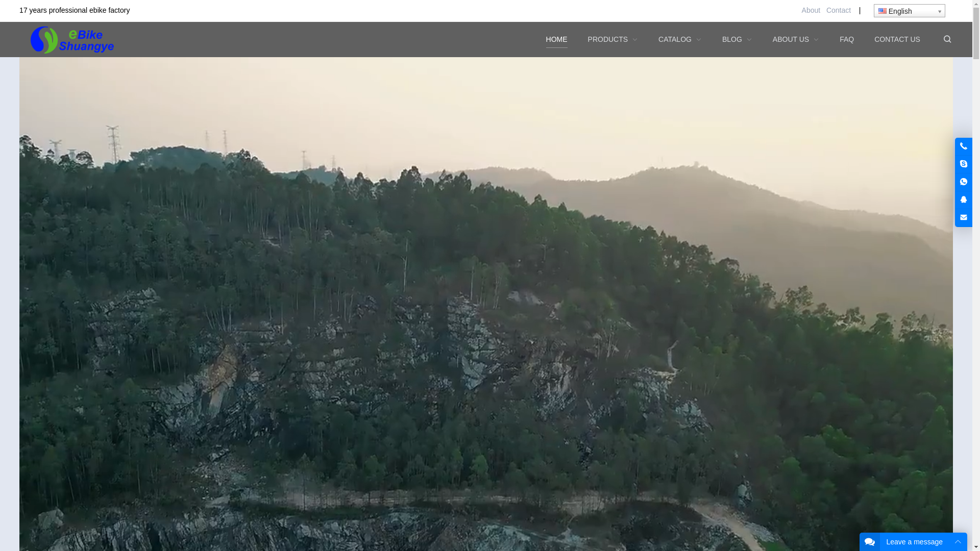Viewport: 980px width, 551px height.
Task: Open the search magnifier icon
Action: (947, 39)
